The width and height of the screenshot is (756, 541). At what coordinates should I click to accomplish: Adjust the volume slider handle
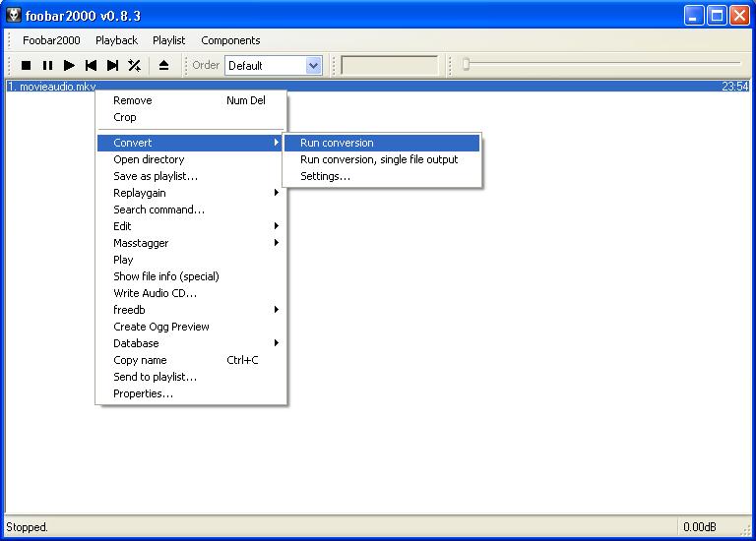click(x=466, y=64)
